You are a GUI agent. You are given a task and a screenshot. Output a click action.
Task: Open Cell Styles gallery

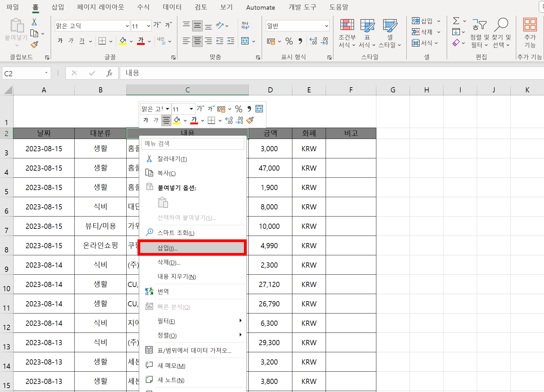coord(390,33)
